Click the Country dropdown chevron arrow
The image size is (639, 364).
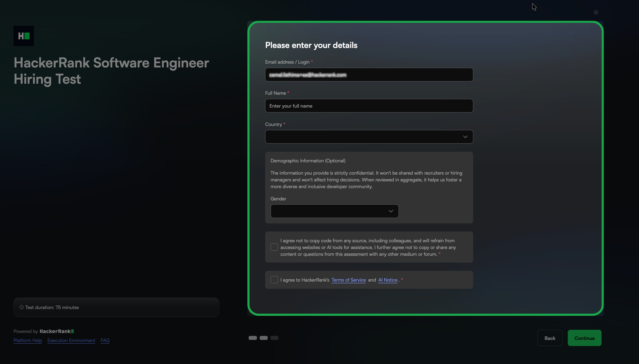465,137
